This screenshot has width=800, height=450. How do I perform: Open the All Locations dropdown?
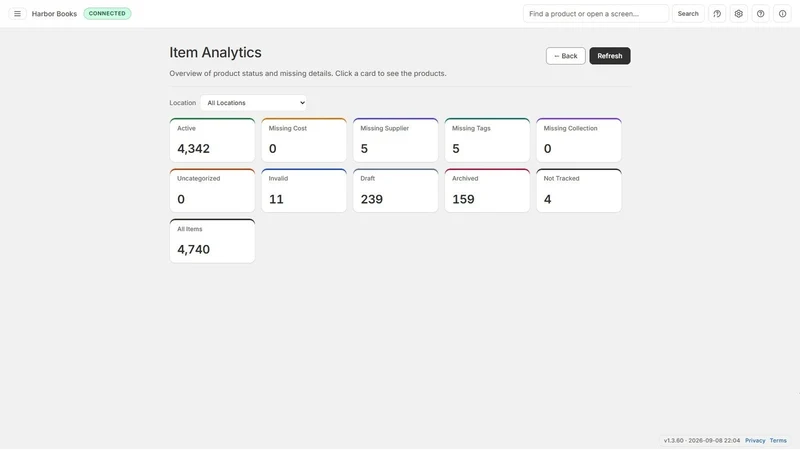point(254,103)
